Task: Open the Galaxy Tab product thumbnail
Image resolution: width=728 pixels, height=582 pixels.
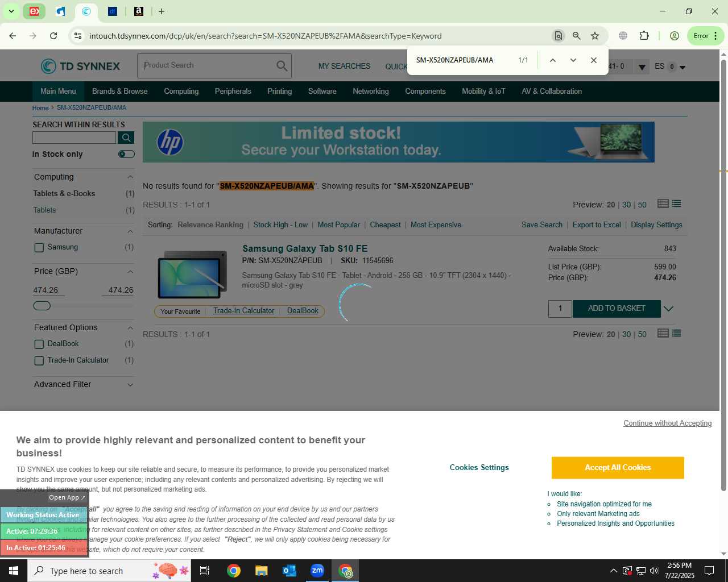Action: point(192,275)
